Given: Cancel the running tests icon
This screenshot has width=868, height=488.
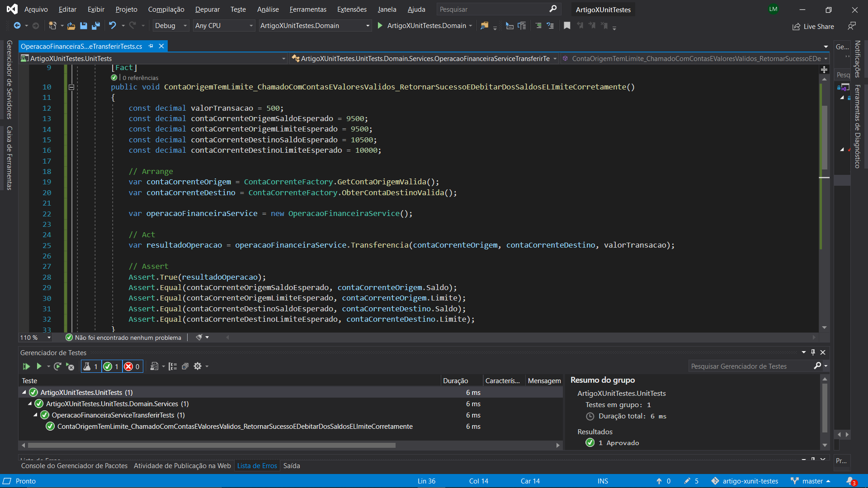Looking at the screenshot, I should (70, 366).
